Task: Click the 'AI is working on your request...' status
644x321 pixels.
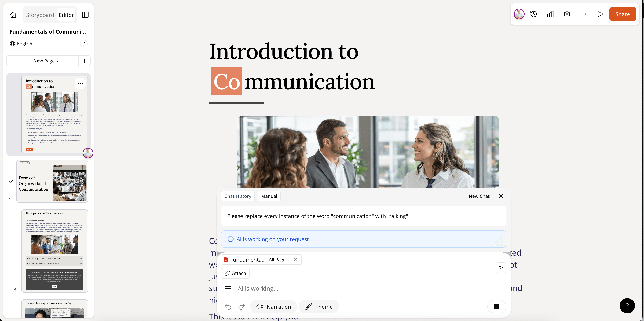Action: click(x=364, y=239)
